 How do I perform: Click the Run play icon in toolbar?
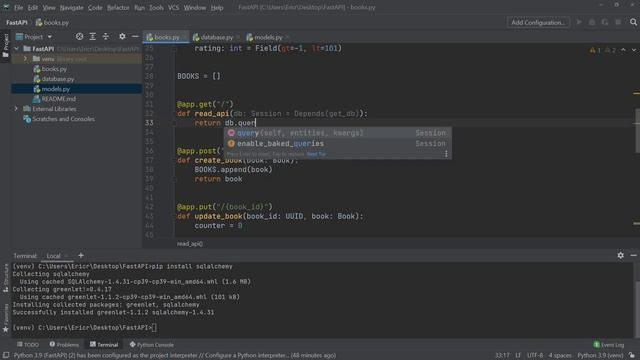[x=579, y=22]
